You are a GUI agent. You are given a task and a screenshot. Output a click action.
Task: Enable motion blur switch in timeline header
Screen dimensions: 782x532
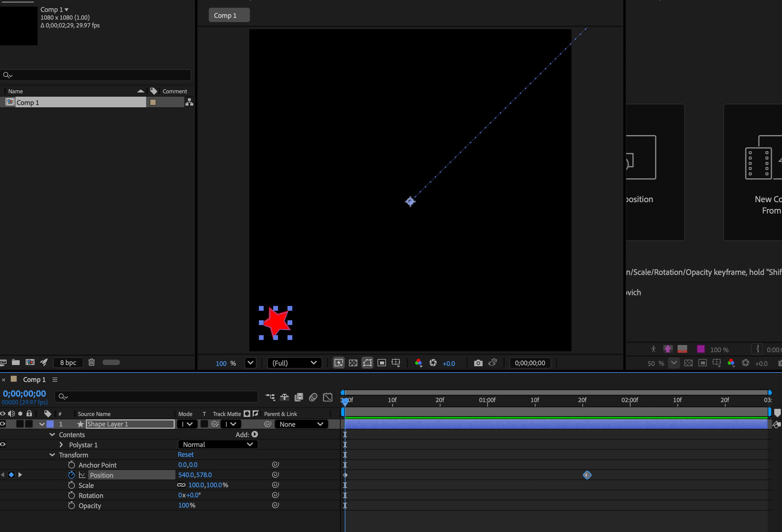click(313, 397)
